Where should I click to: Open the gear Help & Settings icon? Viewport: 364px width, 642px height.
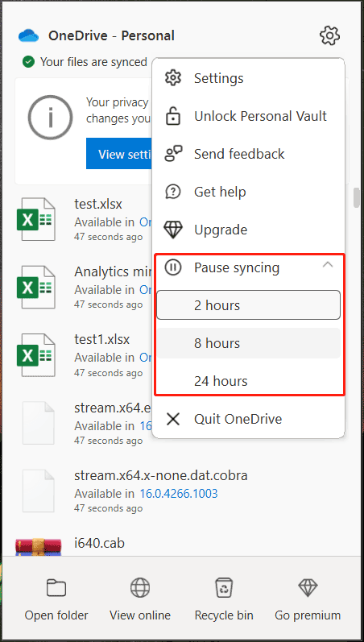329,35
